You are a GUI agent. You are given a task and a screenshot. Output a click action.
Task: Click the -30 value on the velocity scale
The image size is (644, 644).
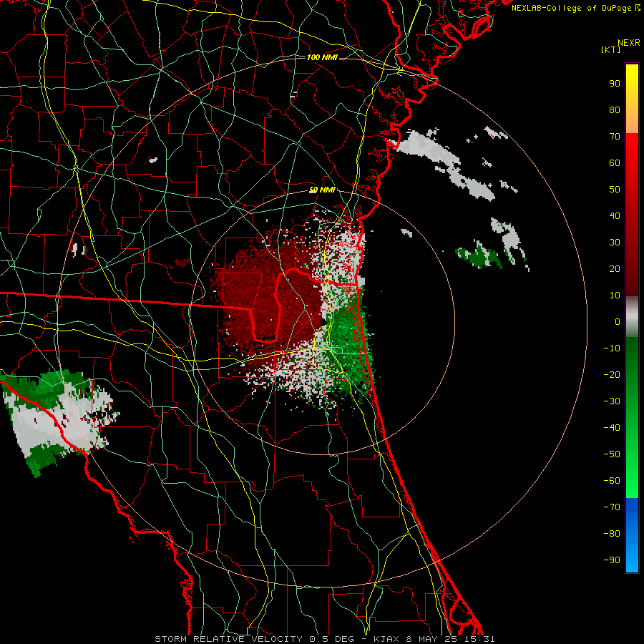point(612,401)
